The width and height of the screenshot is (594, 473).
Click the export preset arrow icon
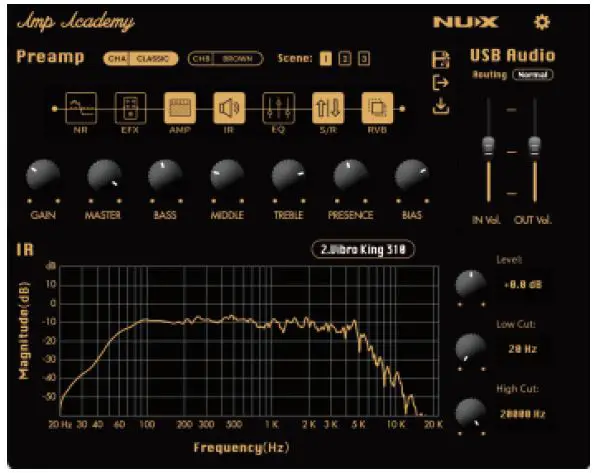point(441,83)
